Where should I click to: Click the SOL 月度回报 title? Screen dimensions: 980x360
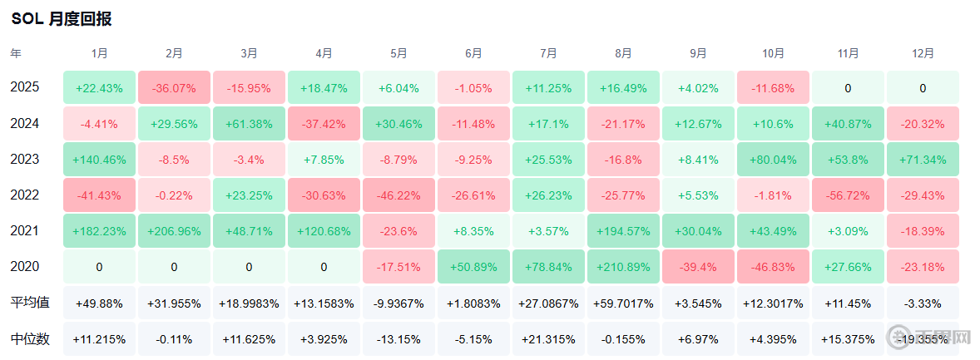(62, 19)
